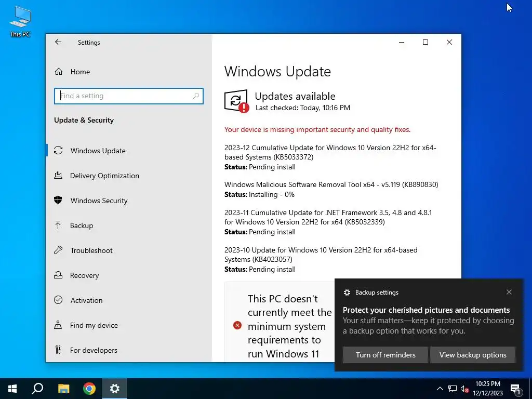The width and height of the screenshot is (532, 399).
Task: Click the Activation checkmark circle icon
Action: [x=58, y=300]
